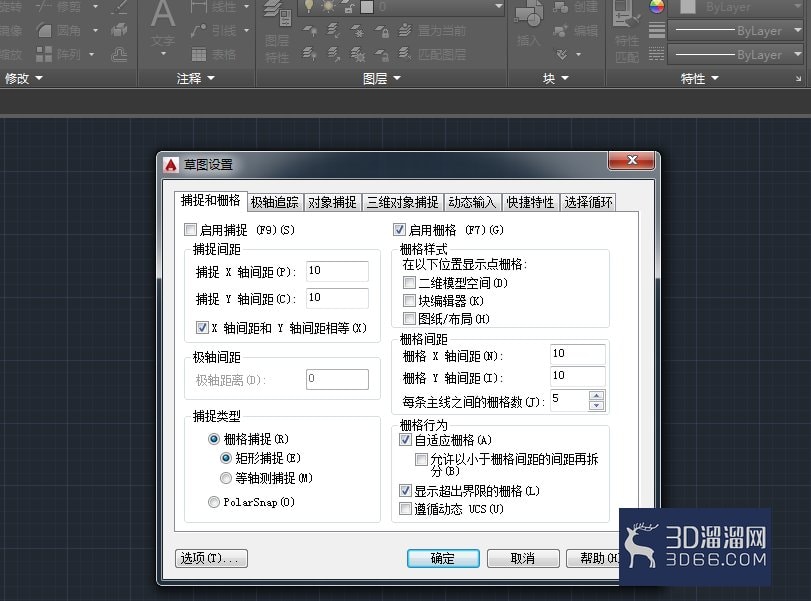Screen dimensions: 811x601
Task: Open 引线 leader flyout arrow
Action: 246,31
